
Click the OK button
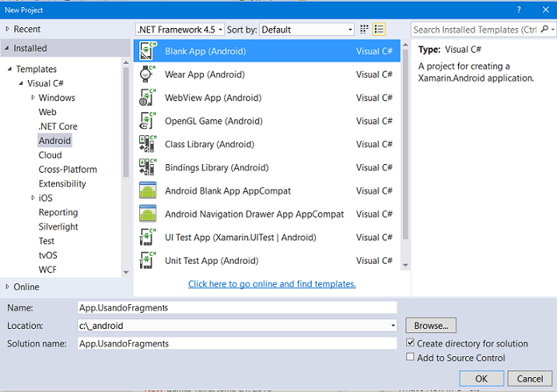[482, 379]
